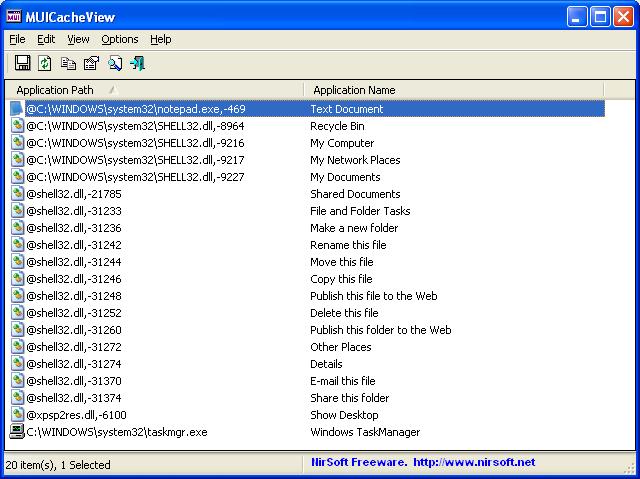Select Publish this file to the Web

click(x=373, y=296)
